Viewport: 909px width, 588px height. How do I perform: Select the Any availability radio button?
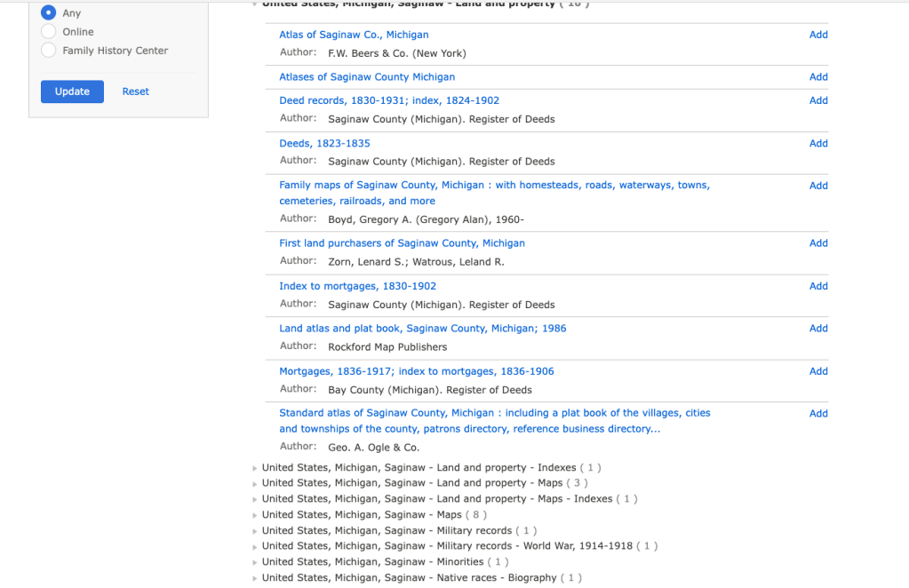(49, 13)
